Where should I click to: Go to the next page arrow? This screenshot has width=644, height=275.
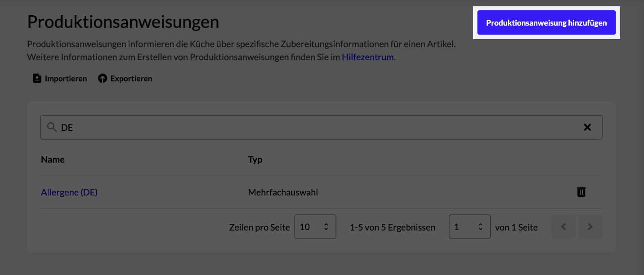pos(590,227)
